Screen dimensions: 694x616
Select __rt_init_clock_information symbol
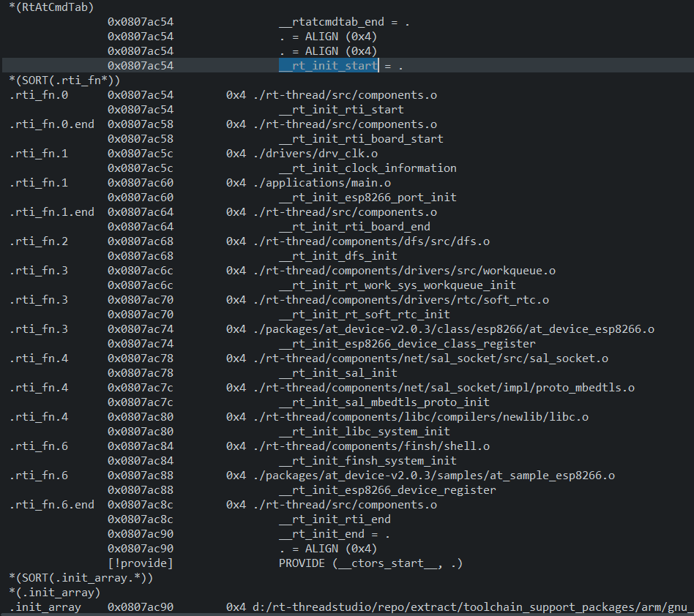367,168
